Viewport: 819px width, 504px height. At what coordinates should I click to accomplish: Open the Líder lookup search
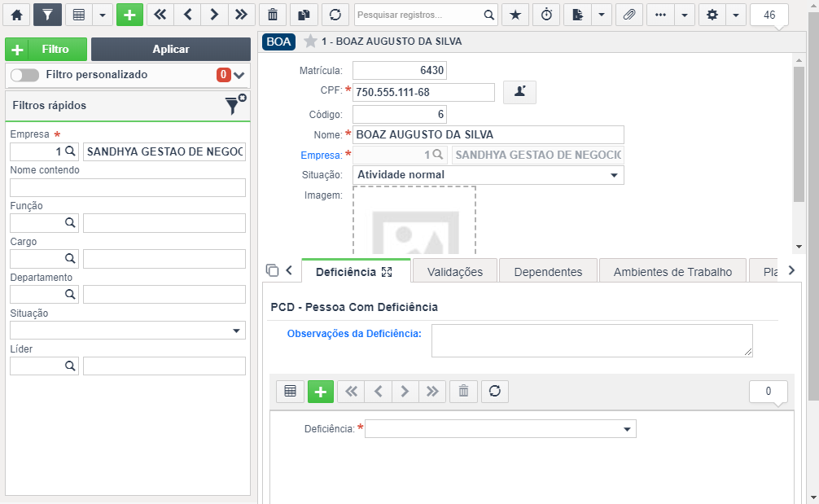pos(70,366)
